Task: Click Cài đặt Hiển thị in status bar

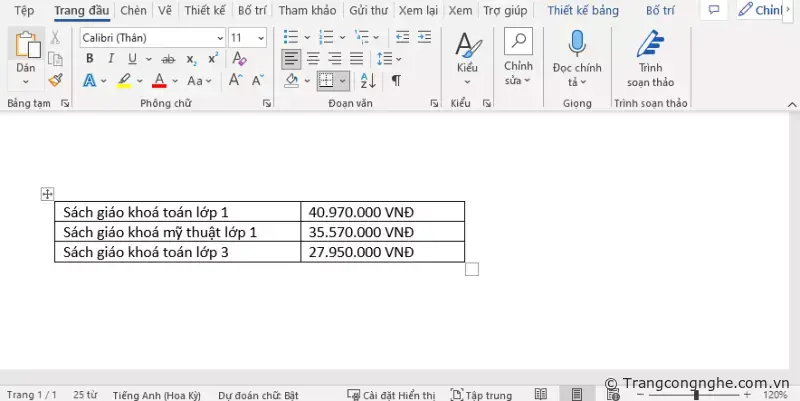Action: coord(390,395)
